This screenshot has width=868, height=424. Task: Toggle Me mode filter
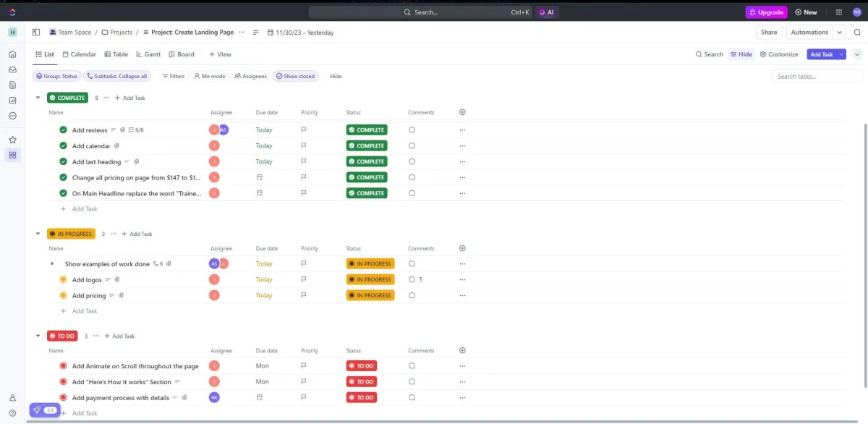209,76
